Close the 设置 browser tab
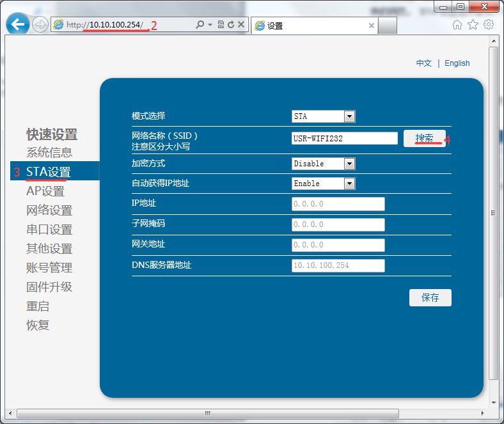Image resolution: width=504 pixels, height=424 pixels. tap(372, 26)
